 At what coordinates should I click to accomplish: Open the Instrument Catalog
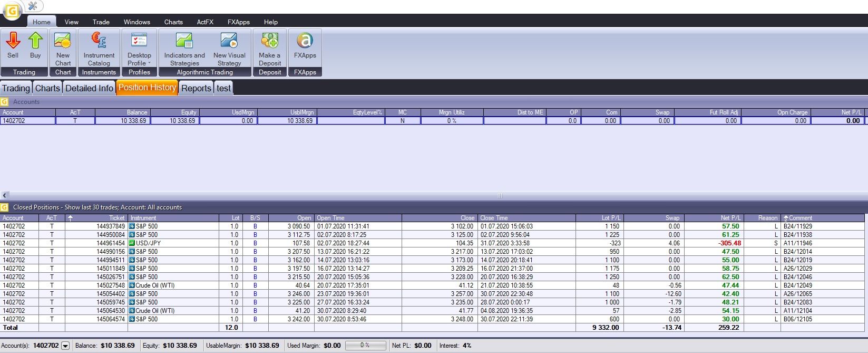point(99,49)
